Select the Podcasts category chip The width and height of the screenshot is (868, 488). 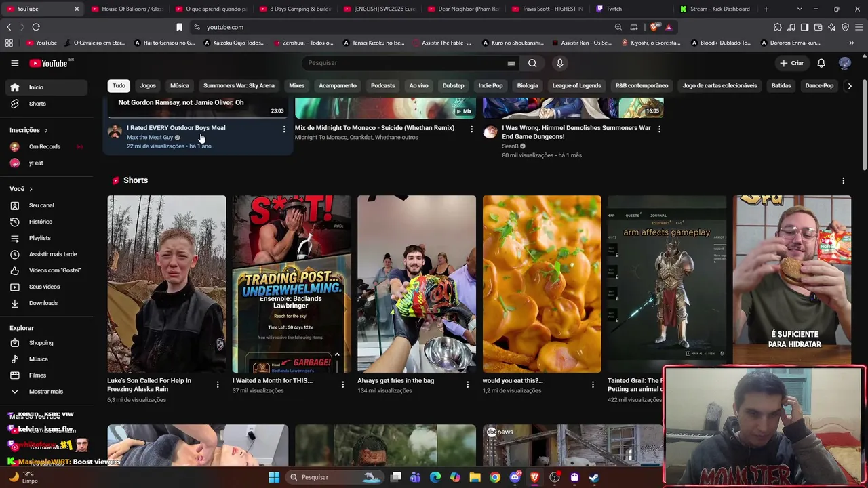[382, 86]
